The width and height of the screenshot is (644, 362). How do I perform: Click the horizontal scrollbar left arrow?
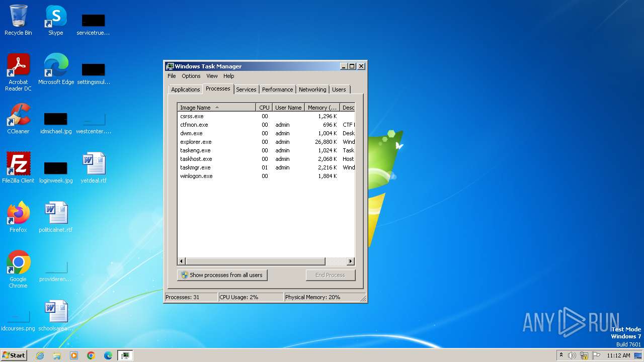point(182,261)
